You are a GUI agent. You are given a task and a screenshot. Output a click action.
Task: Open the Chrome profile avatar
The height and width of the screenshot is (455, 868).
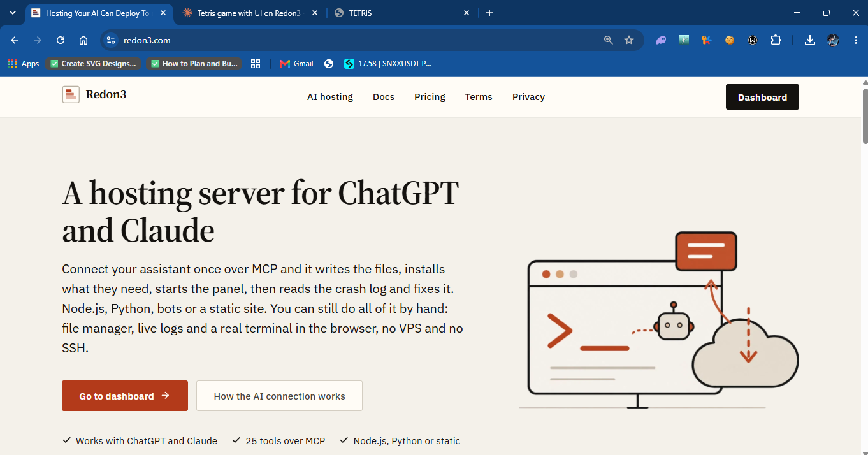coord(833,40)
